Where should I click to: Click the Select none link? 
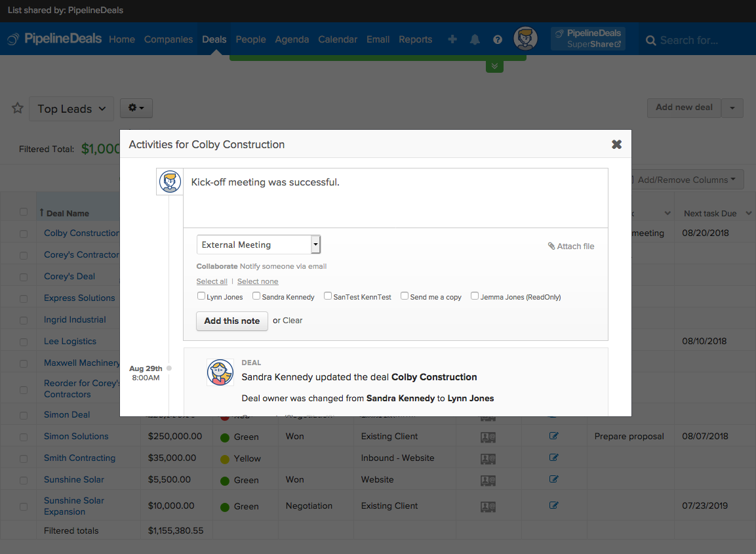(258, 281)
